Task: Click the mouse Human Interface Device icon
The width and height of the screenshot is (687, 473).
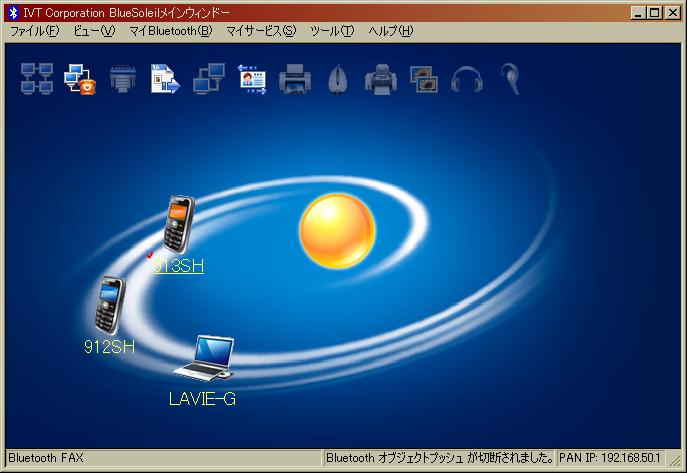Action: point(338,79)
